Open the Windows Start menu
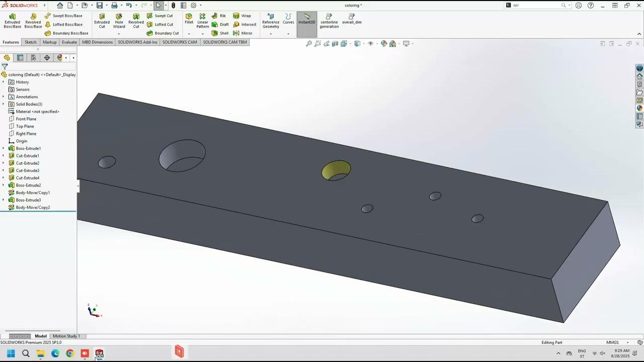Screen dimensions: 644x362 pos(11,353)
